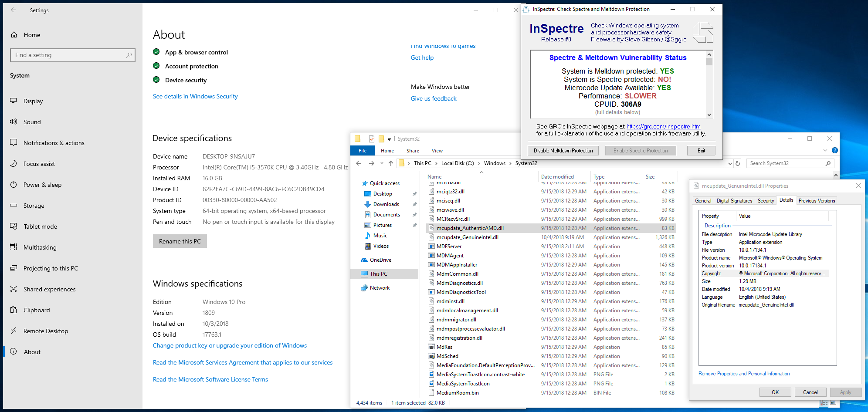Click See details in Windows Security
This screenshot has height=412, width=868.
(195, 96)
